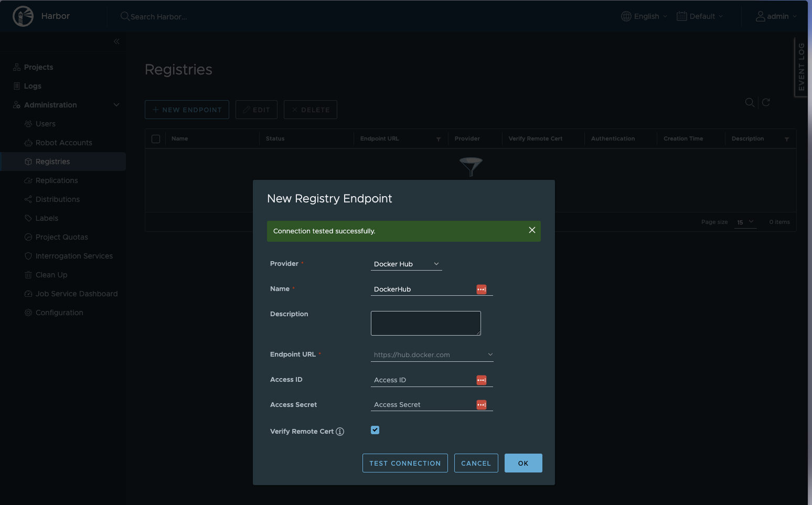The width and height of the screenshot is (812, 505).
Task: Open Robot Accounts page
Action: (63, 143)
